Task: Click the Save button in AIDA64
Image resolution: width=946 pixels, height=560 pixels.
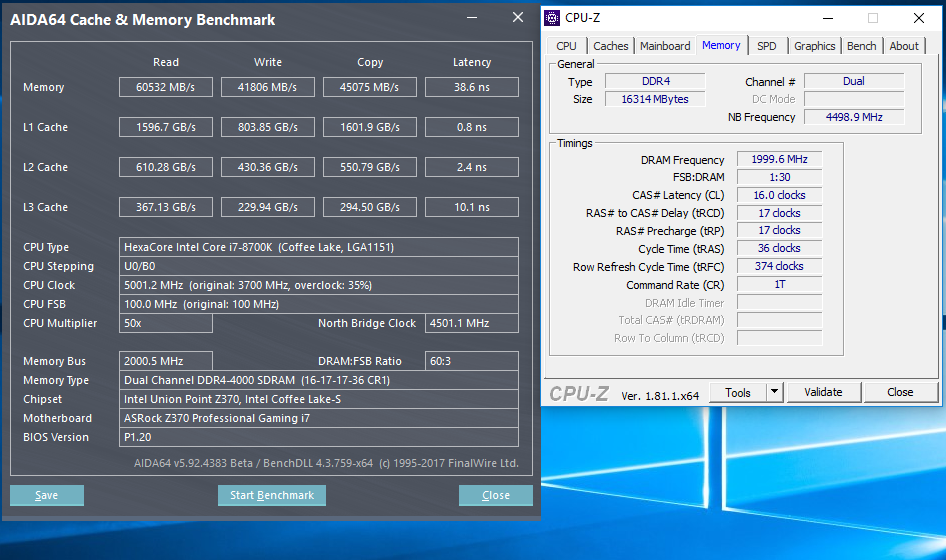Action: tap(46, 495)
